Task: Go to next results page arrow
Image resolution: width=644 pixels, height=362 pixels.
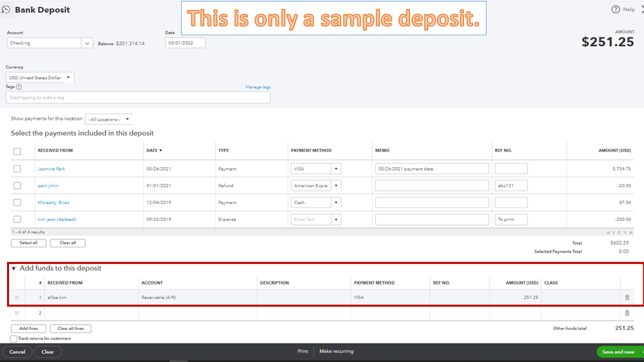Action: (x=625, y=233)
